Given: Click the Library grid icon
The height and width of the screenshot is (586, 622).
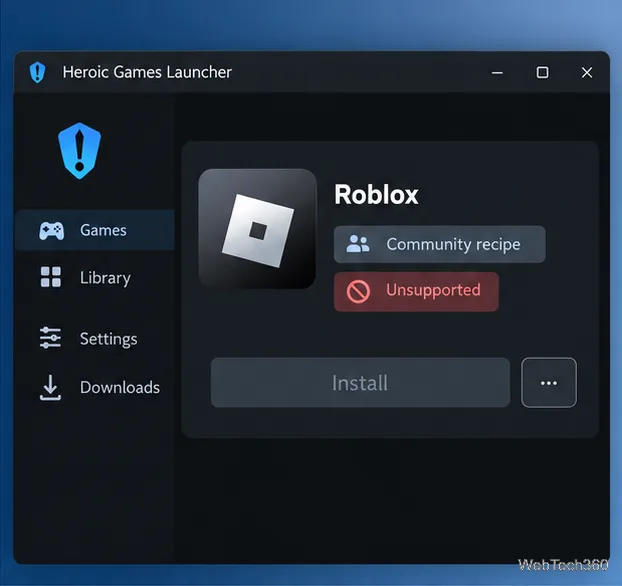Looking at the screenshot, I should click(51, 277).
